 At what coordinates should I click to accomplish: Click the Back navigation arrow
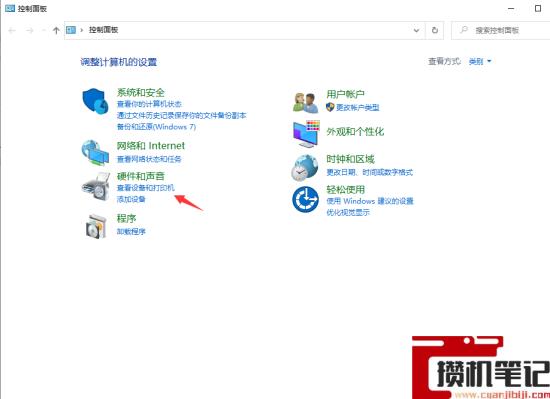point(12,31)
